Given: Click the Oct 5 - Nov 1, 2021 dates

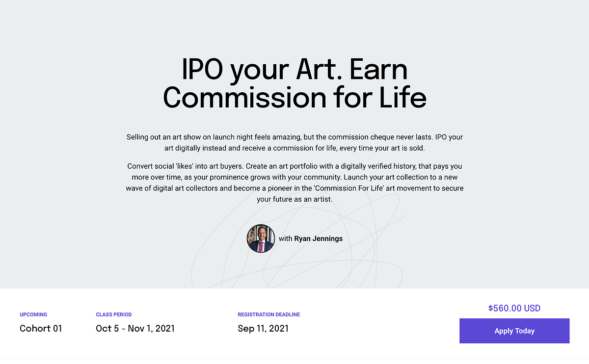Looking at the screenshot, I should [135, 328].
